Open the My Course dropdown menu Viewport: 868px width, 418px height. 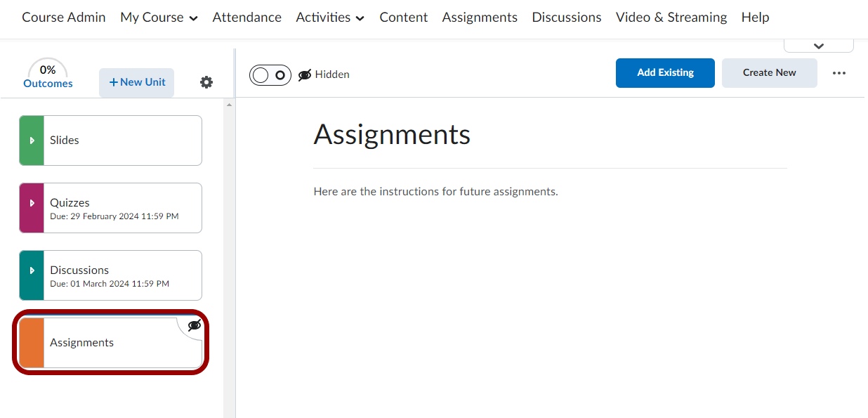(x=159, y=18)
